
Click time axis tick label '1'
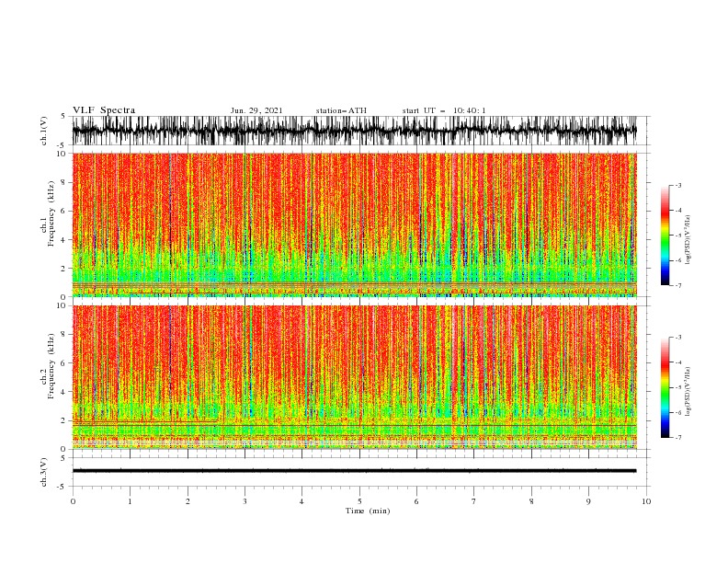[130, 501]
